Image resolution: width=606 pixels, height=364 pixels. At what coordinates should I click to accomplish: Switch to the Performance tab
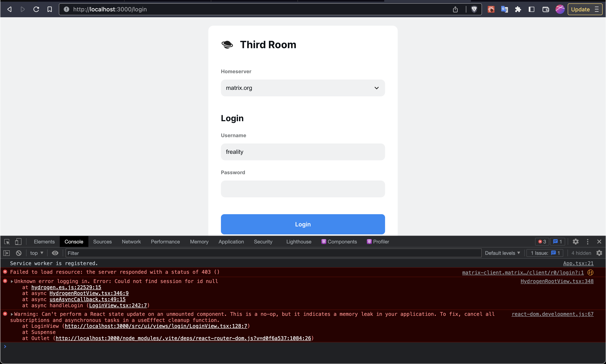pyautogui.click(x=165, y=242)
